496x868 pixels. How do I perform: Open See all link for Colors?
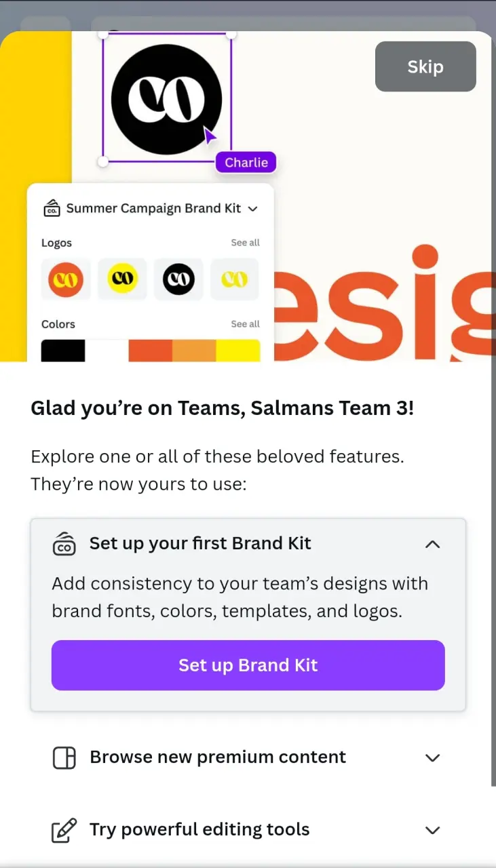(245, 324)
